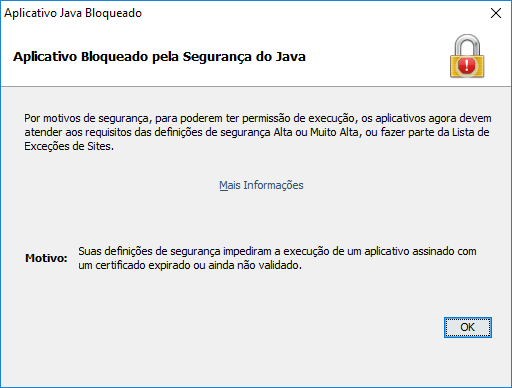512x388 pixels.
Task: Click the red exclamation badge on padlock
Action: pyautogui.click(x=467, y=65)
